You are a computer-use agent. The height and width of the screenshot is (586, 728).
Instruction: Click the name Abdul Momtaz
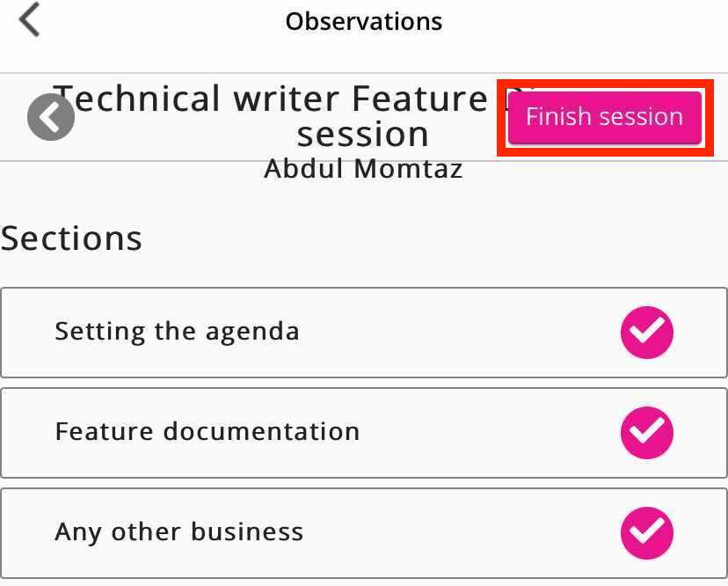click(x=363, y=168)
